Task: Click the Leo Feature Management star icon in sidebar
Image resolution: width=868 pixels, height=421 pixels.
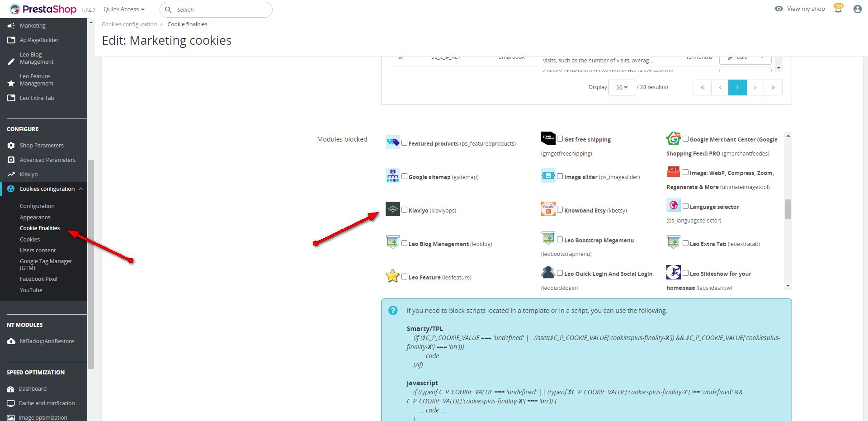Action: pos(11,84)
